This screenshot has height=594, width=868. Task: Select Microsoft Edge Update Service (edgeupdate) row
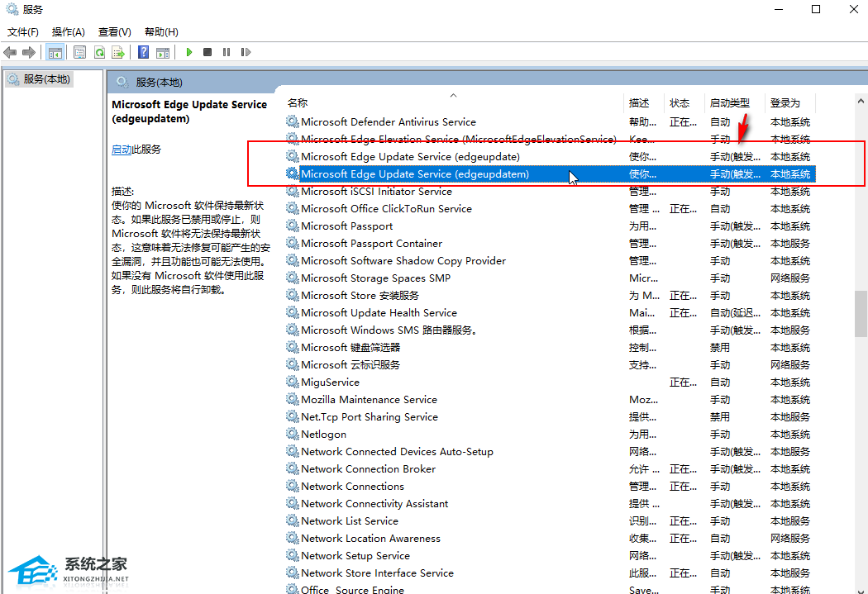point(550,156)
